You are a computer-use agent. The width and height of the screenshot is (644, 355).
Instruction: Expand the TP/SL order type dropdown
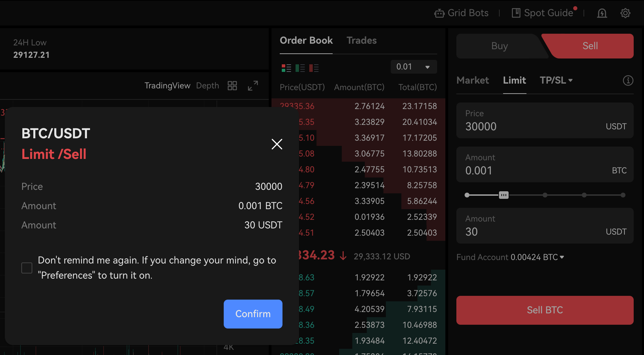click(556, 80)
